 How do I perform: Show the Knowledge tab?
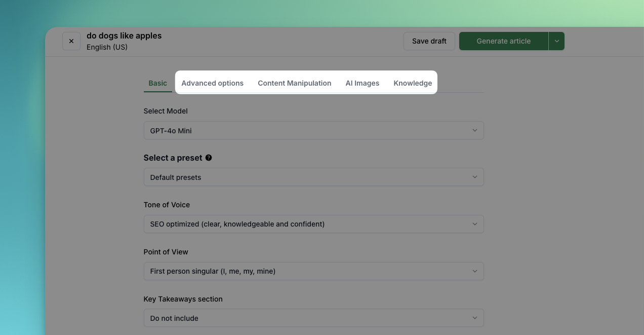pyautogui.click(x=413, y=83)
